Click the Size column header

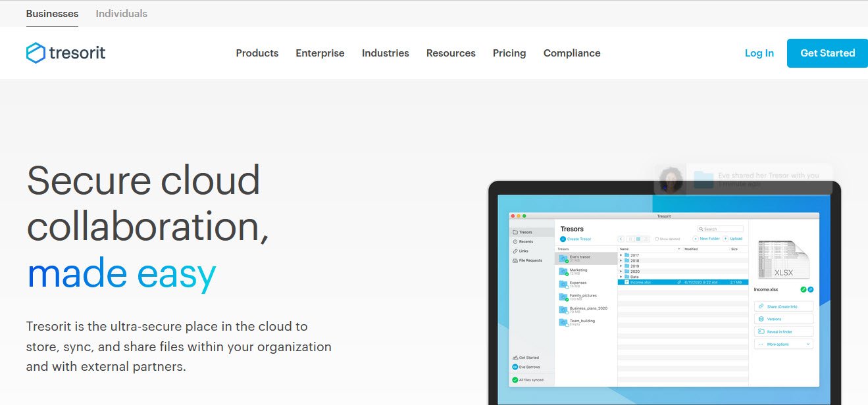point(734,249)
